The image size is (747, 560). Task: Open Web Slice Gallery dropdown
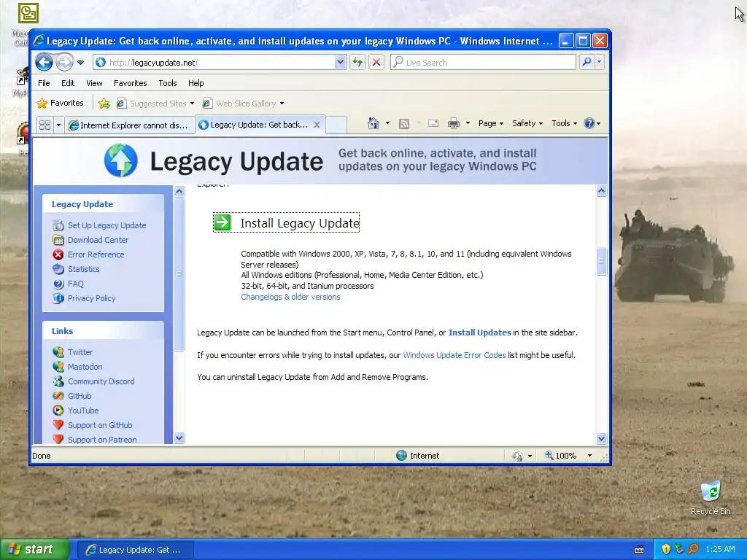point(243,104)
